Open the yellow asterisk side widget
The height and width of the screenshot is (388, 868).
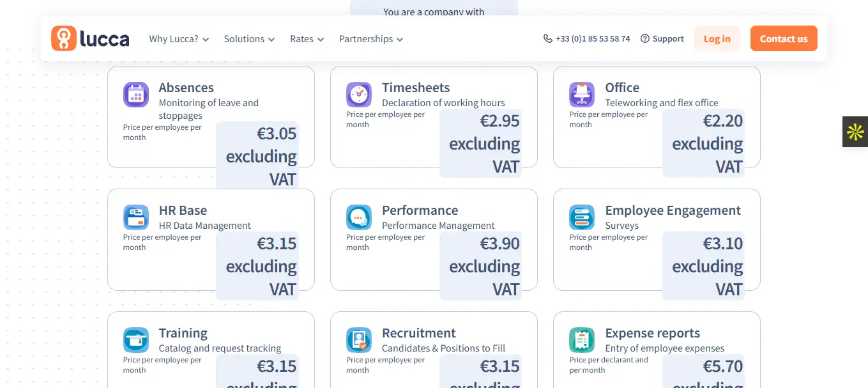pyautogui.click(x=855, y=132)
